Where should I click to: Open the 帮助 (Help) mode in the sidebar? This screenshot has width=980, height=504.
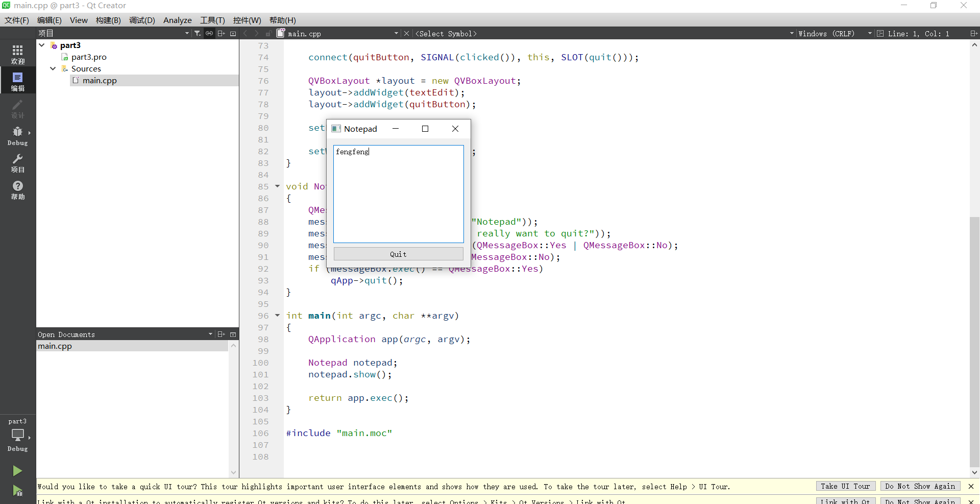pos(18,190)
